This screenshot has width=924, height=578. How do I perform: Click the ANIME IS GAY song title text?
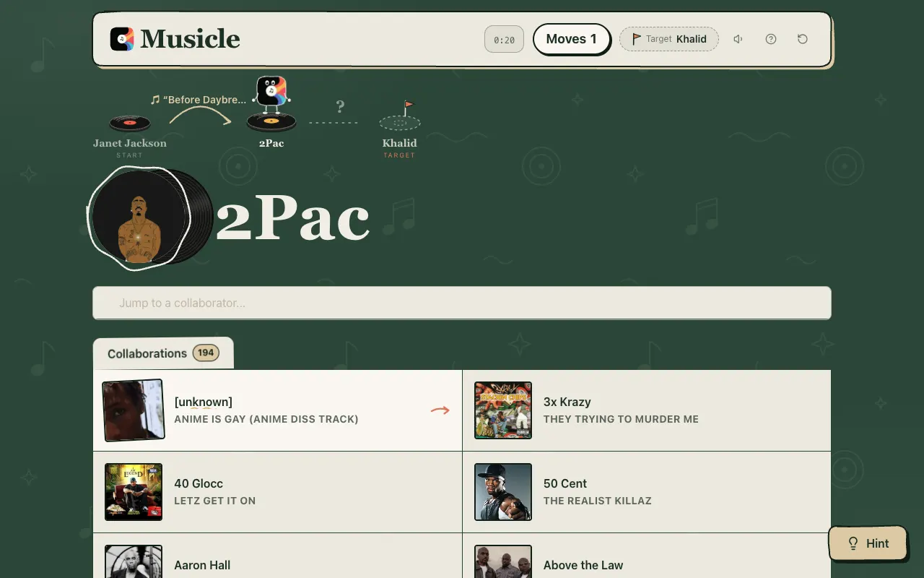[x=266, y=419]
